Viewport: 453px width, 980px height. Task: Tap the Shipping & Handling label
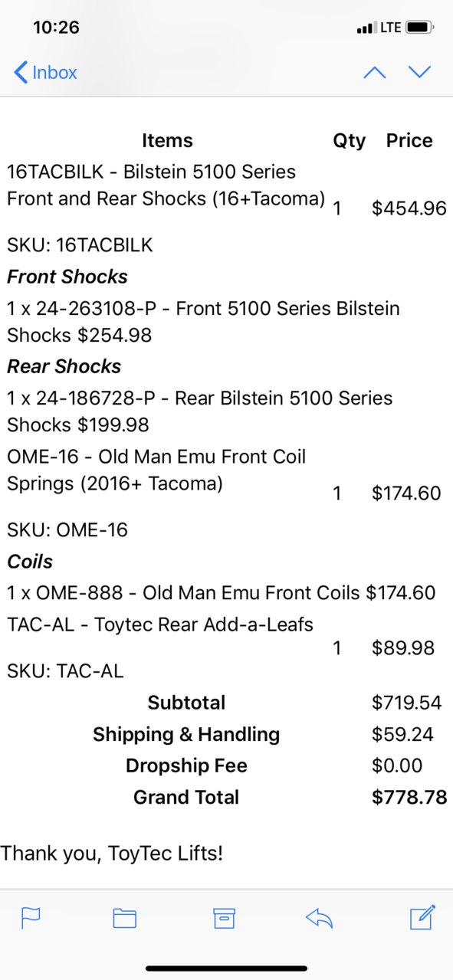point(186,734)
